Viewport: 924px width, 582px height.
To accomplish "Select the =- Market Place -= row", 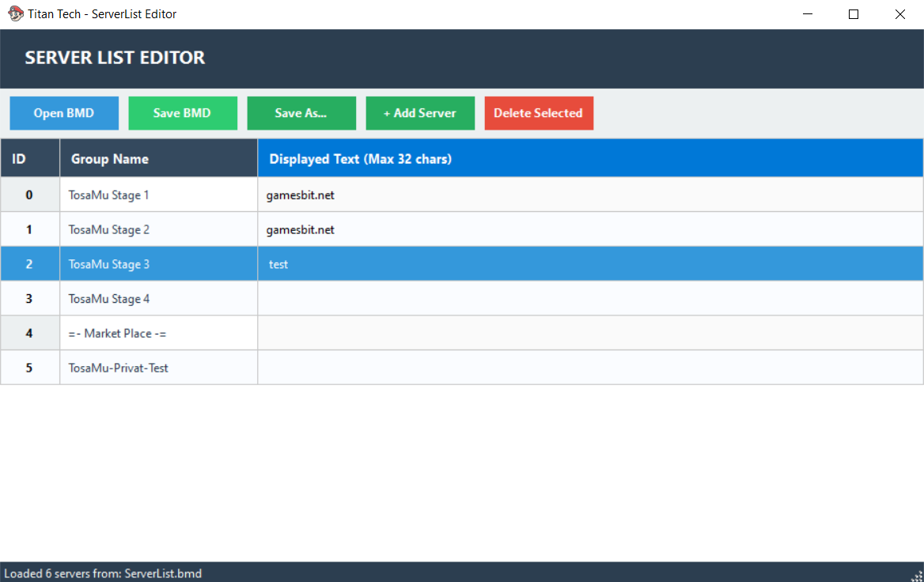I will [x=158, y=334].
